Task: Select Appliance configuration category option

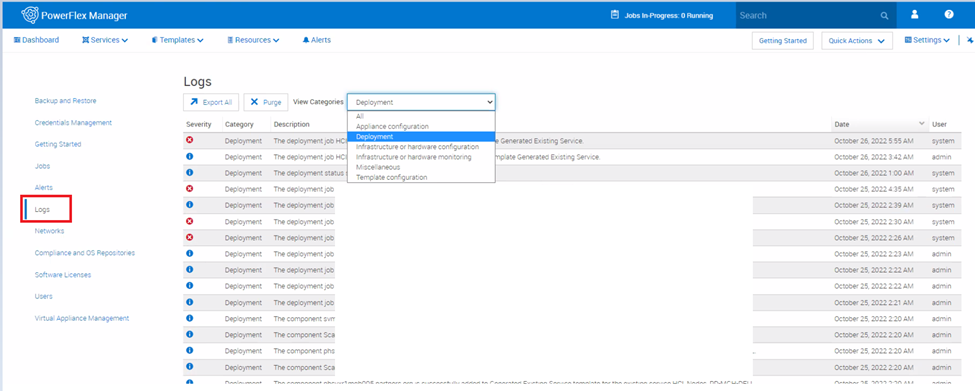Action: point(421,126)
